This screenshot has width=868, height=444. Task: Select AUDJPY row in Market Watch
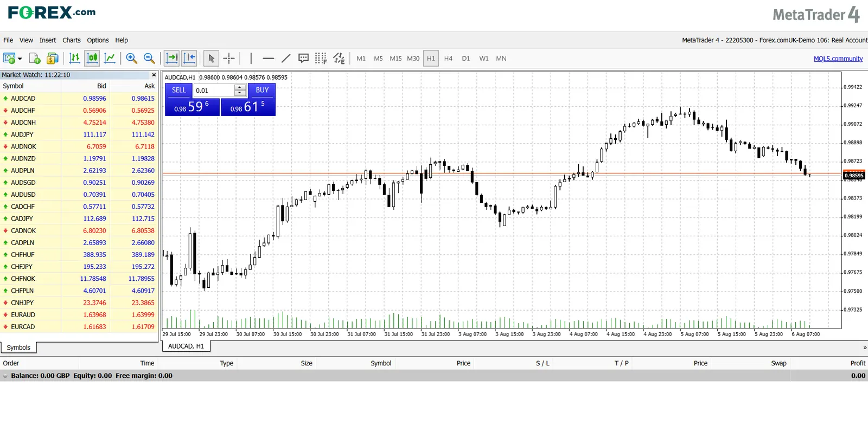tap(79, 134)
